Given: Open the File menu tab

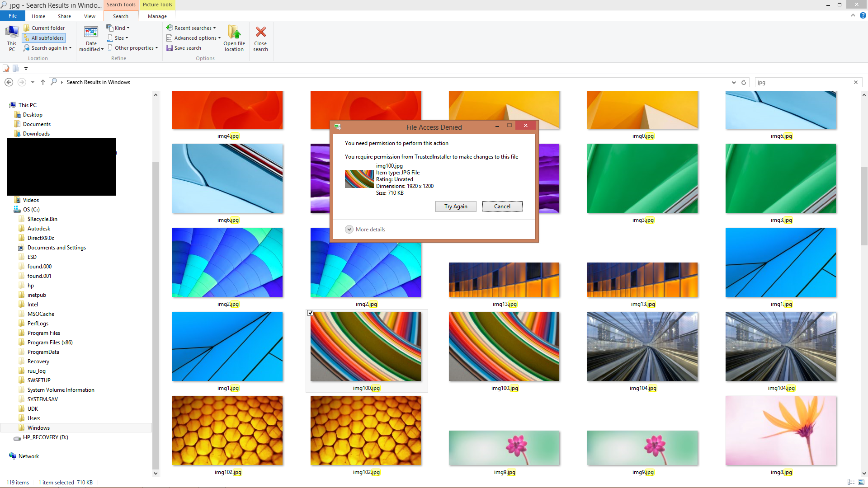Looking at the screenshot, I should click(13, 16).
